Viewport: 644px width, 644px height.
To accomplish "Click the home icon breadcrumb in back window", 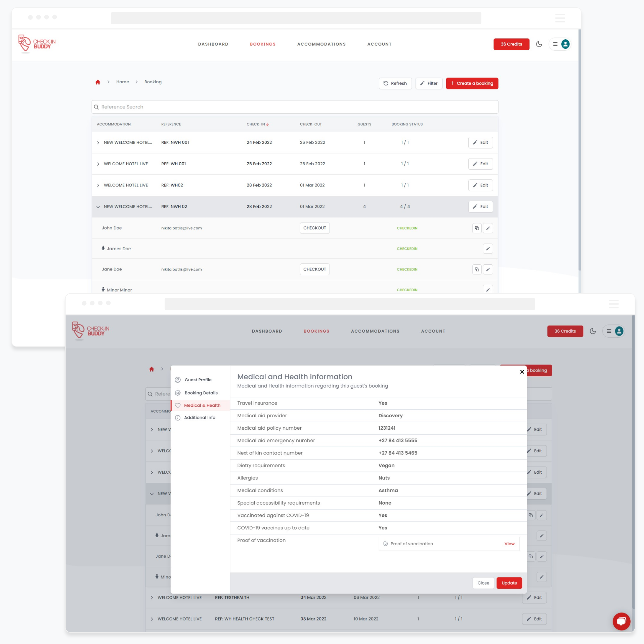I will pyautogui.click(x=98, y=82).
